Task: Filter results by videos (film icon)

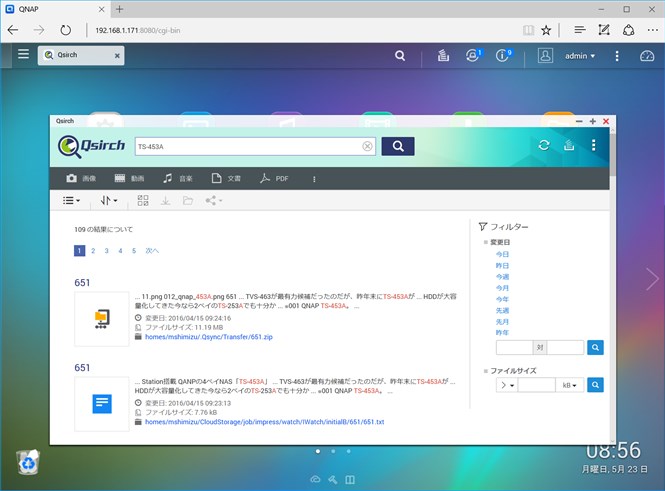Action: (x=129, y=179)
